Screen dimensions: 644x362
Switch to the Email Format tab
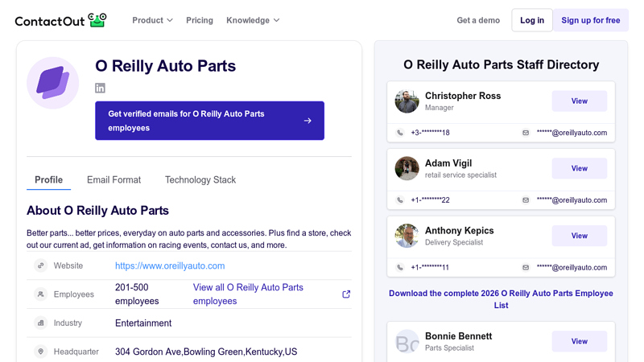pos(114,179)
